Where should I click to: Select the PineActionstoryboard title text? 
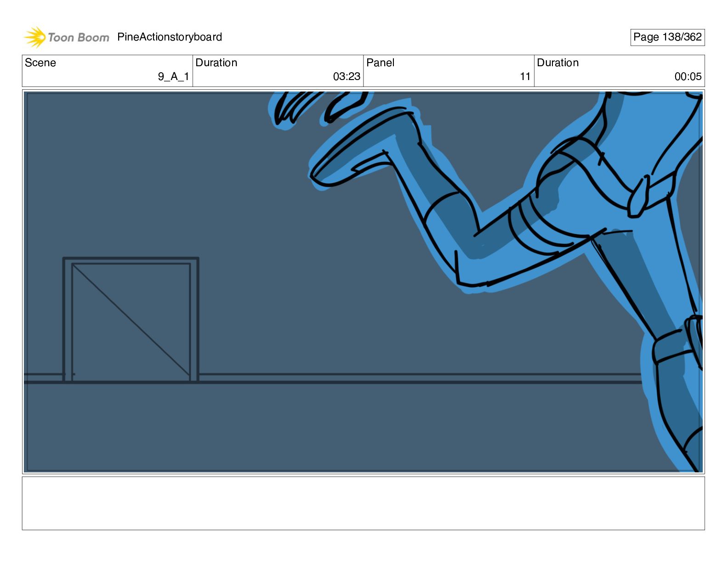[x=170, y=37]
